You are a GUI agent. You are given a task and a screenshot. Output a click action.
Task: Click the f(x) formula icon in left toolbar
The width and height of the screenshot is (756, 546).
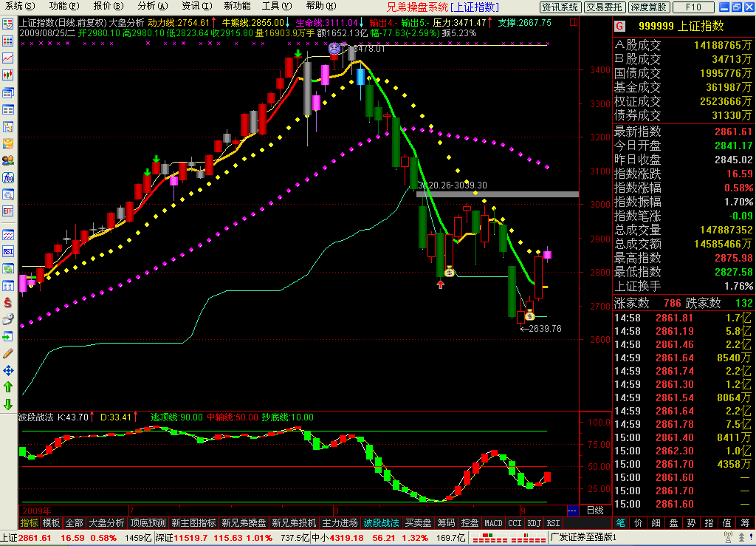coord(7,177)
